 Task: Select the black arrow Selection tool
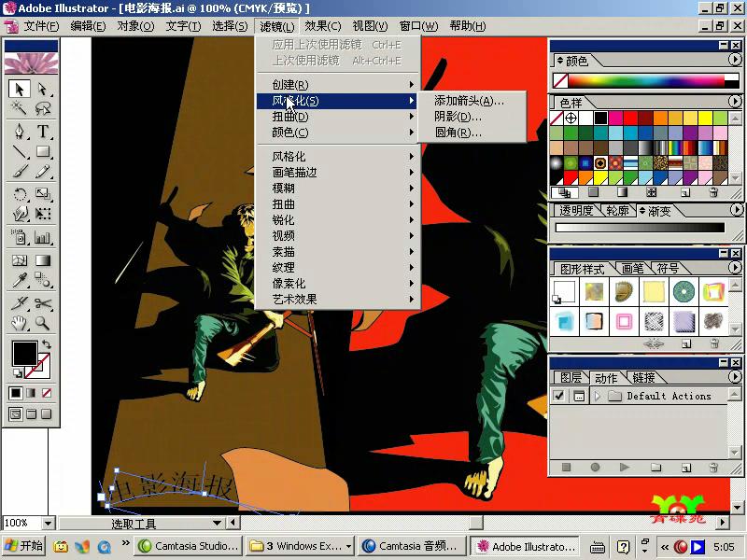click(x=20, y=89)
